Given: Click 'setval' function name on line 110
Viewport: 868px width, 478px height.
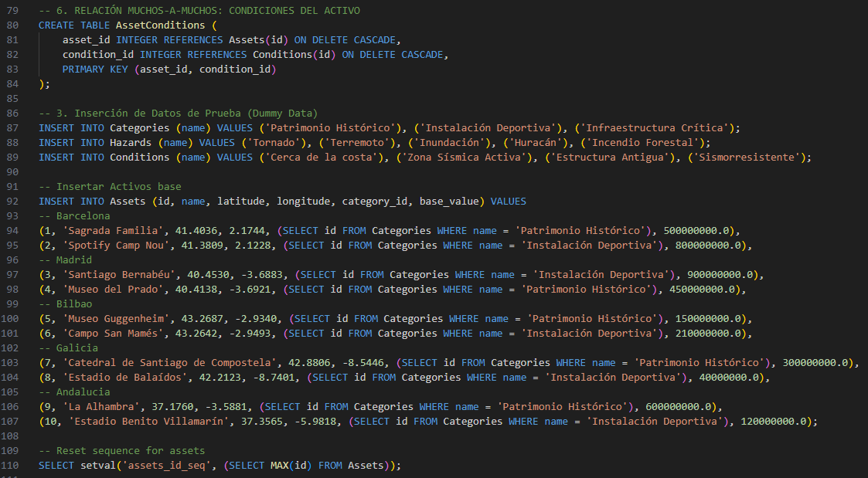Looking at the screenshot, I should pos(98,466).
